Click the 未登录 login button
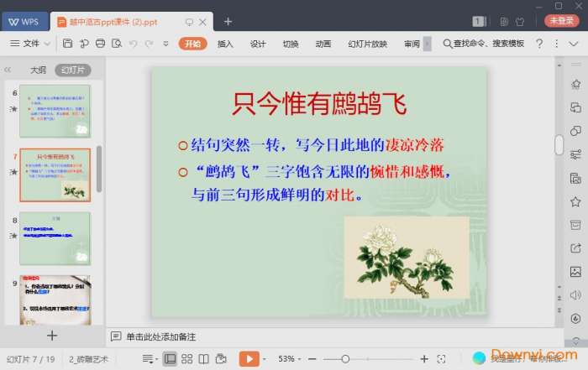This screenshot has width=588, height=370. click(x=561, y=21)
